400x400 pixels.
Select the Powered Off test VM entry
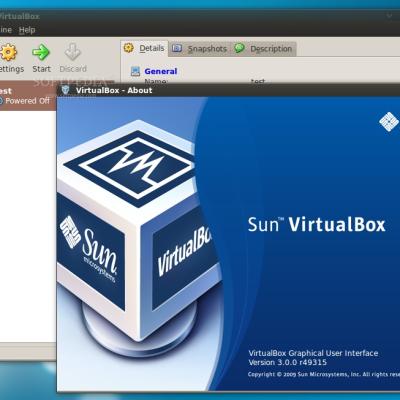[28, 95]
